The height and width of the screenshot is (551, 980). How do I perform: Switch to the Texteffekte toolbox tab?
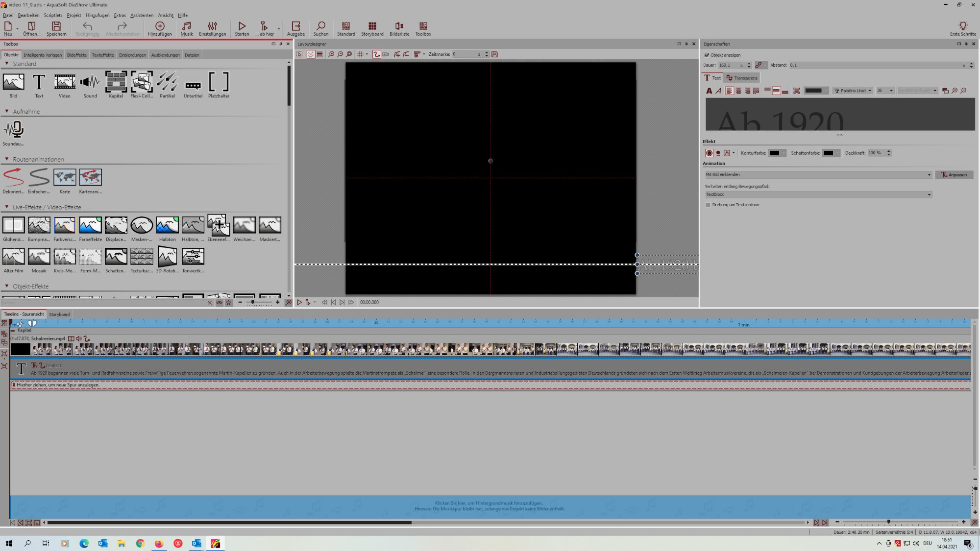tap(103, 55)
